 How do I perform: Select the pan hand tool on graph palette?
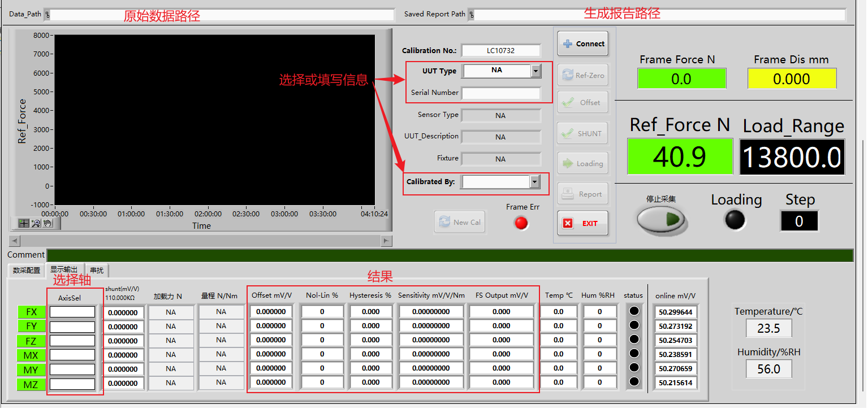(47, 223)
